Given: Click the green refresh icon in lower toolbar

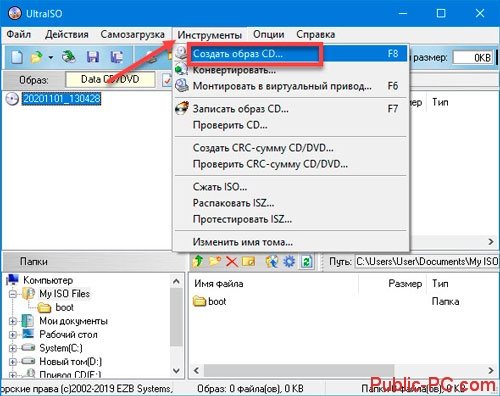Looking at the screenshot, I should point(306,262).
